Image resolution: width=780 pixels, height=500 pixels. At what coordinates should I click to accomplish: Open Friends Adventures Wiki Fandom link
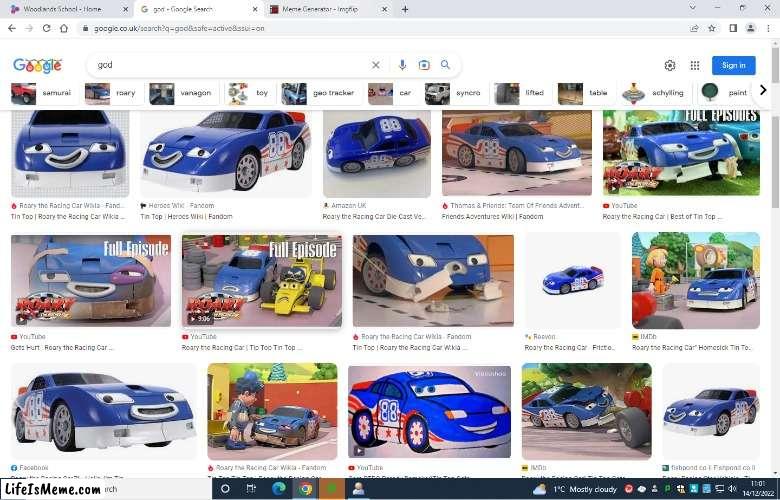point(492,216)
